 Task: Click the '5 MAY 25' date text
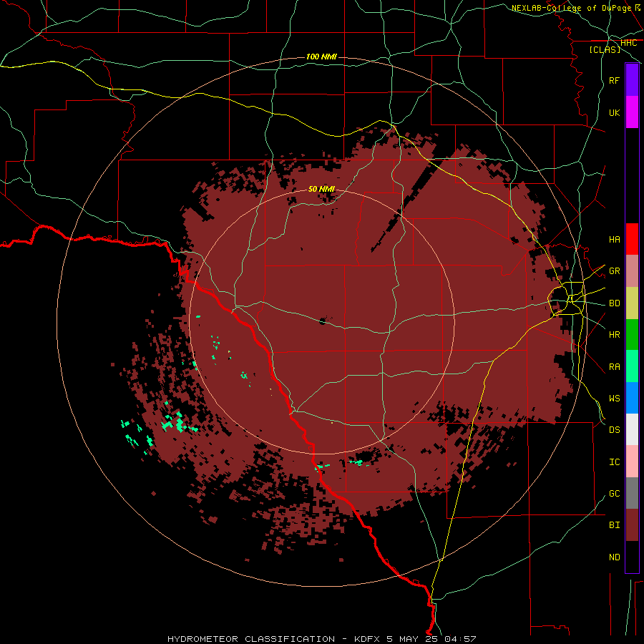(412, 639)
